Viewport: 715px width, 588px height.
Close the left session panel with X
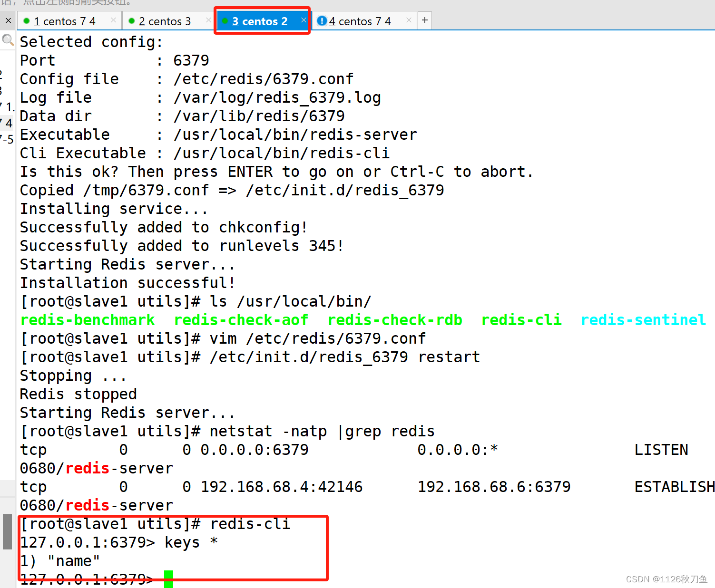click(8, 20)
